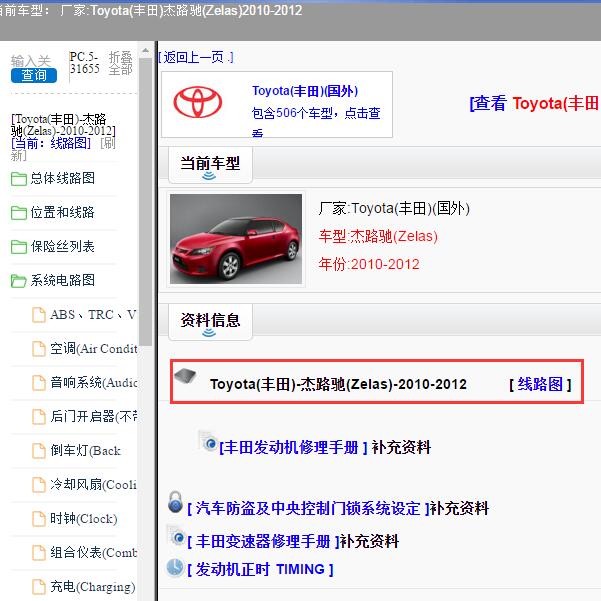601x601 pixels.
Task: Click the 折叠全部 collapse all button
Action: point(120,64)
